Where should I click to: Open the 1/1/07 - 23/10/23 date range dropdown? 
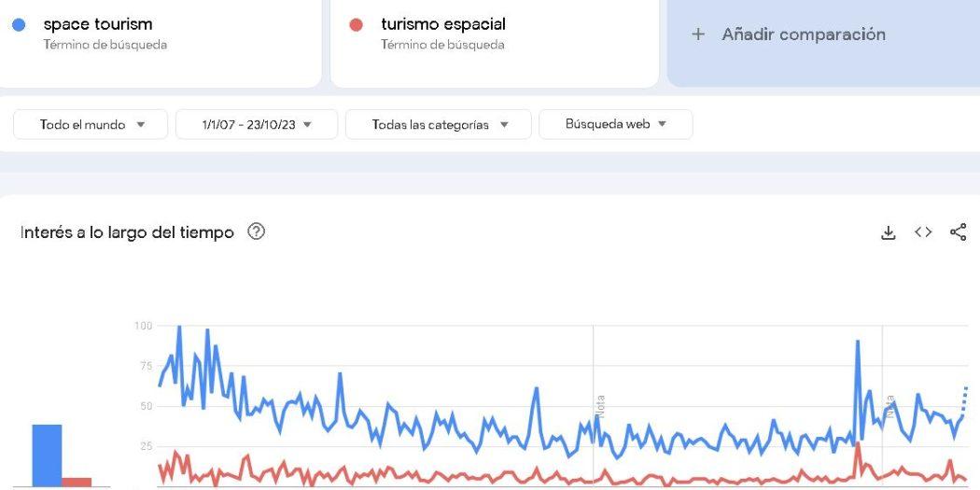[257, 124]
